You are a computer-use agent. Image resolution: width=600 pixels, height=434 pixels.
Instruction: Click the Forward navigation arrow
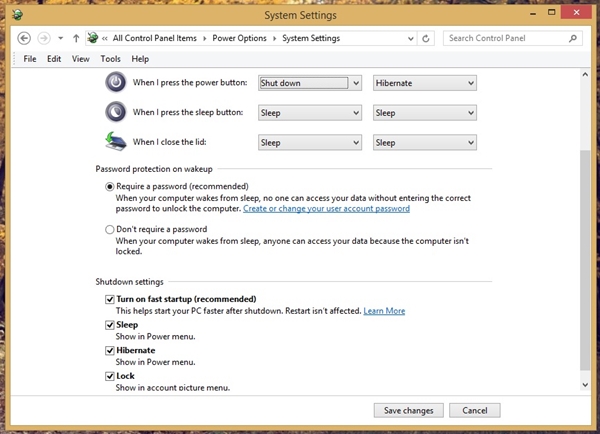click(x=44, y=38)
